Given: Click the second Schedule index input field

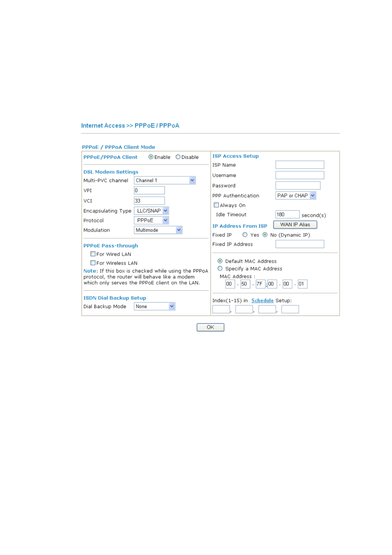Looking at the screenshot, I should coord(244,309).
